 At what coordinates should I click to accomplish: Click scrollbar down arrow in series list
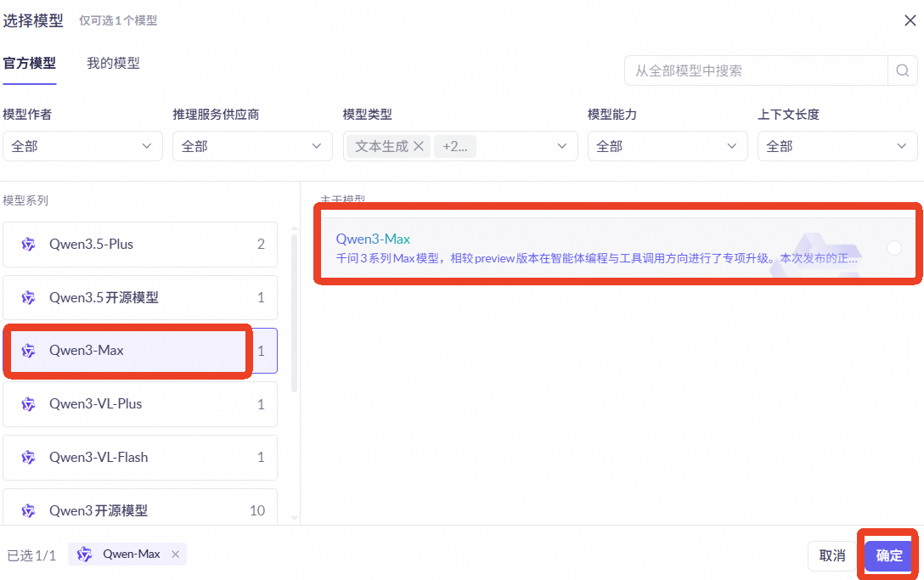294,518
